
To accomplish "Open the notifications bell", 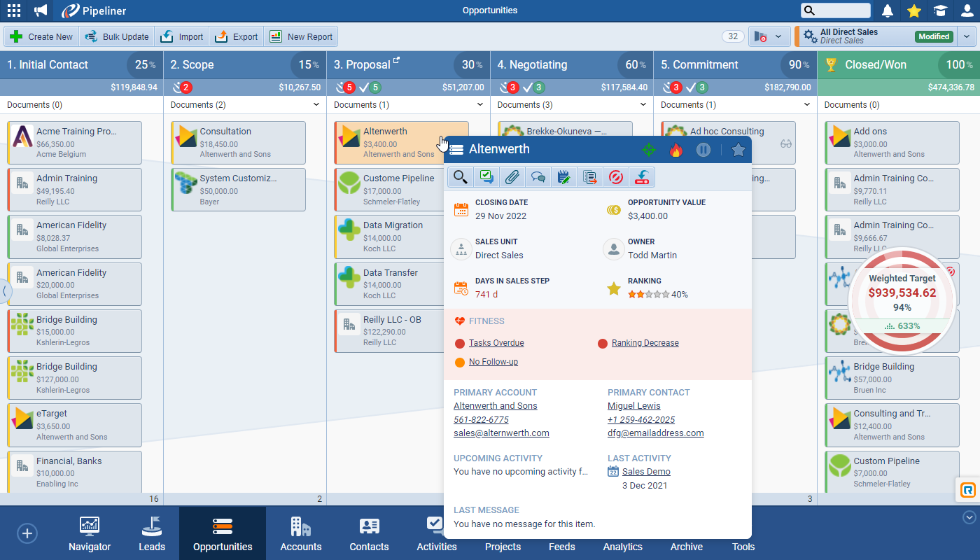I will tap(888, 10).
